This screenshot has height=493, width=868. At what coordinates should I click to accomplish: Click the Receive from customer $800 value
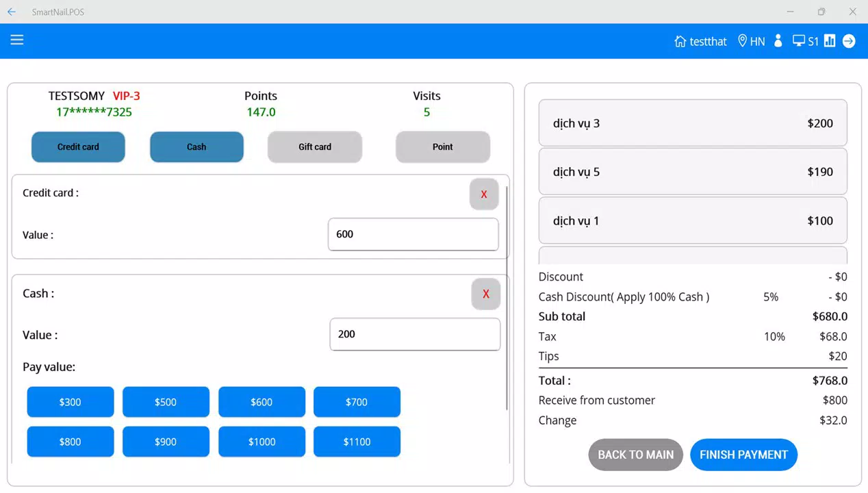tap(835, 401)
